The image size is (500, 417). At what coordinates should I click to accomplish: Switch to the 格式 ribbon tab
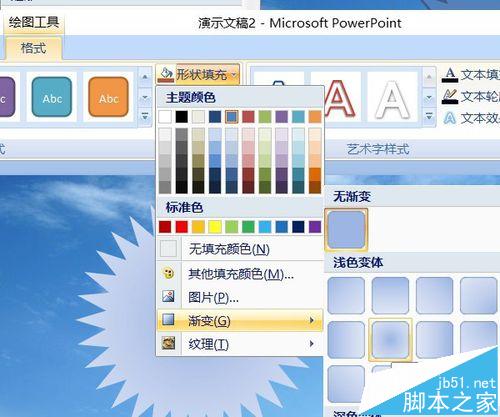tap(33, 48)
